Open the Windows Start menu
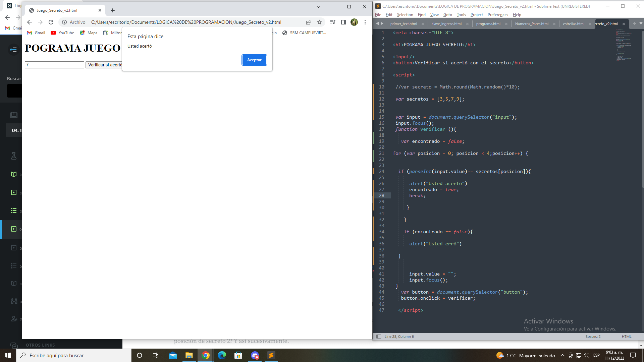This screenshot has height=362, width=644. (8, 355)
